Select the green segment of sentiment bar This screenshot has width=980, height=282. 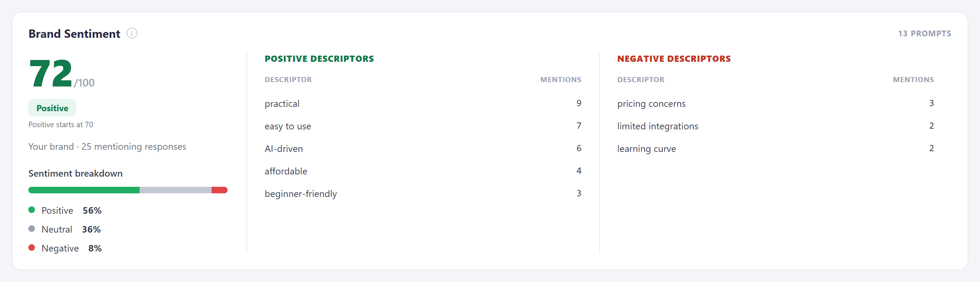point(84,190)
